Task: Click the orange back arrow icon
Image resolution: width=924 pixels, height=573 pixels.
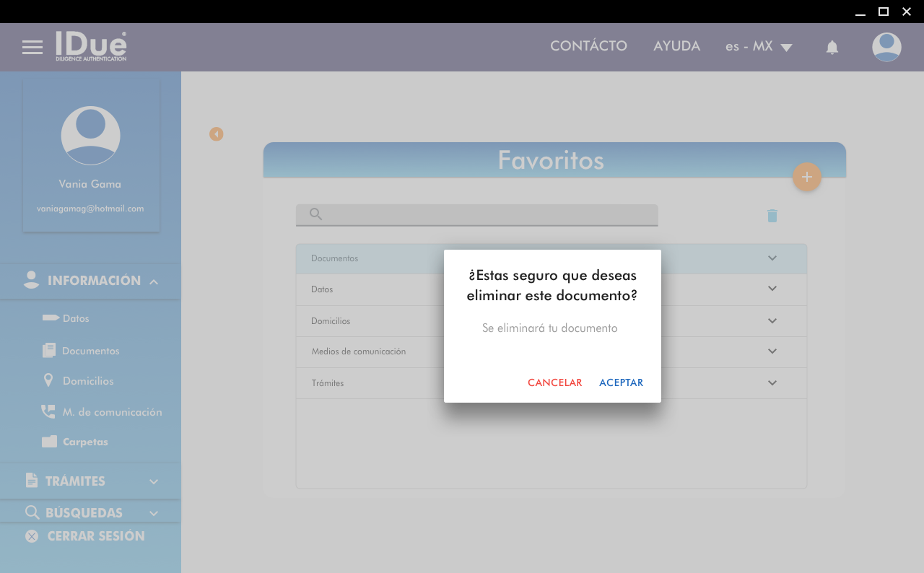Action: [x=217, y=134]
